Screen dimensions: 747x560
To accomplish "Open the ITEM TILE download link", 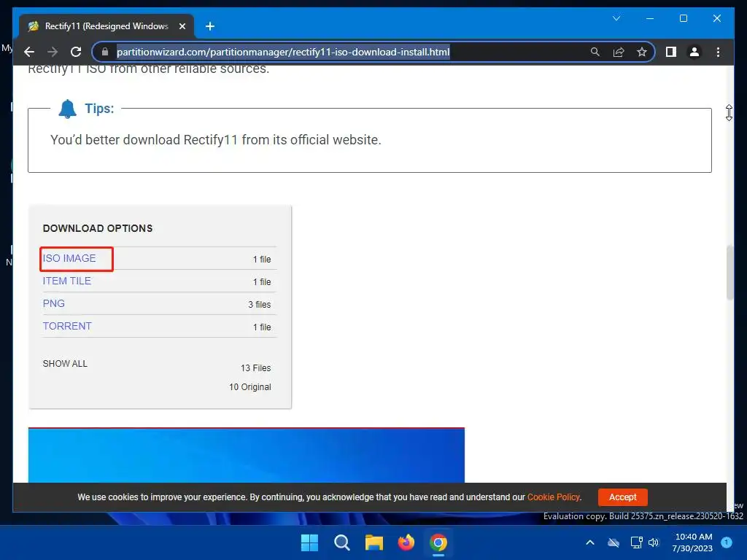I will 66,281.
